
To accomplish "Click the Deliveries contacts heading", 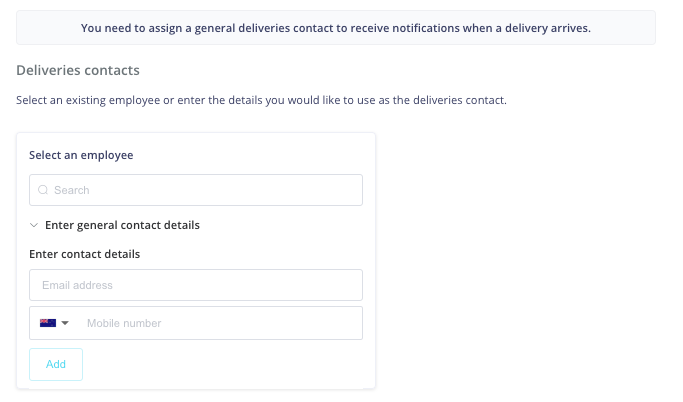I will tap(78, 70).
